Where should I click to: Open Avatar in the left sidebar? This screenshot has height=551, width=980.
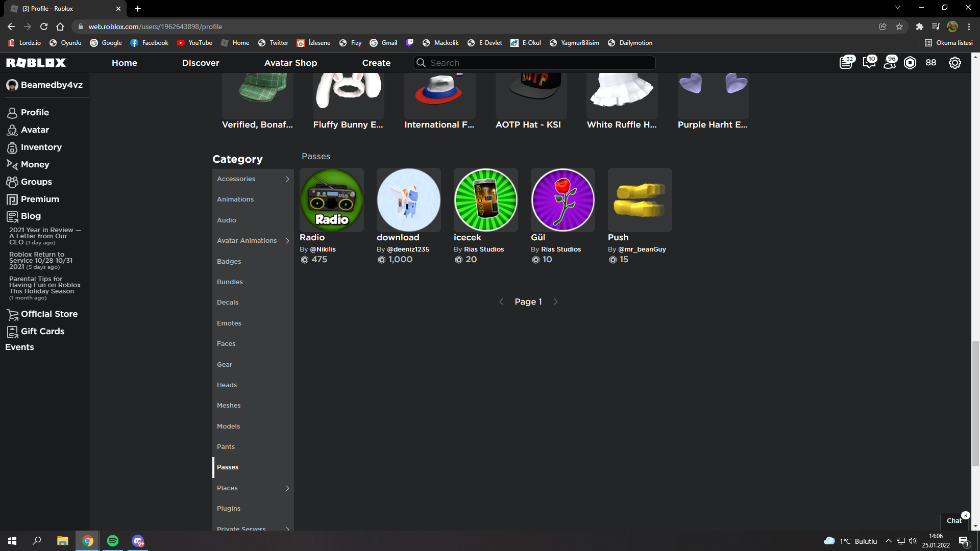coord(35,130)
